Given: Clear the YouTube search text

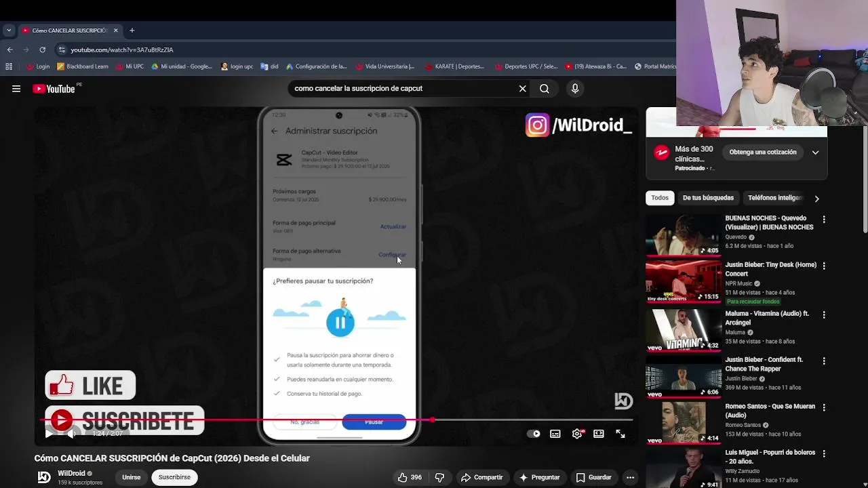Looking at the screenshot, I should tap(523, 89).
